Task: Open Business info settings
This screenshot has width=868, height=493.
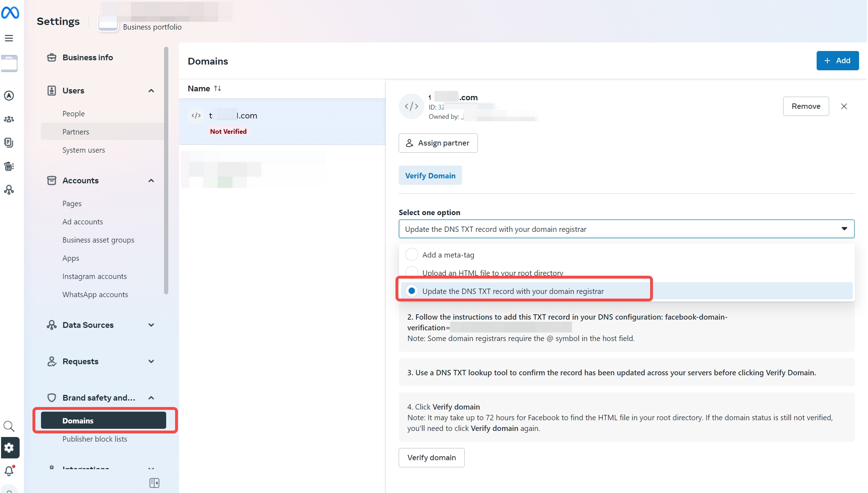Action: tap(88, 57)
